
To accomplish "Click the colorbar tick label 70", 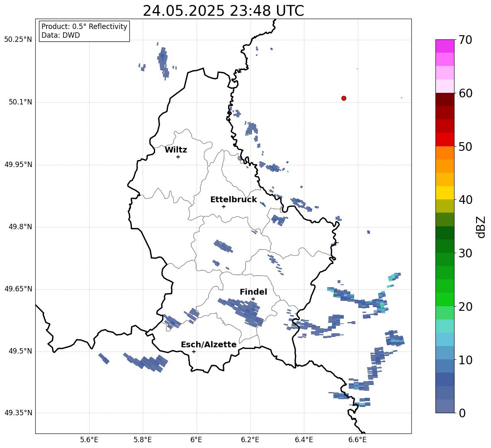I will tap(465, 40).
